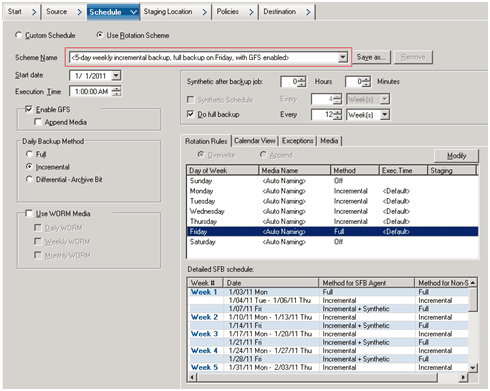Switch to the Start tab
Image resolution: width=490 pixels, height=391 pixels.
pyautogui.click(x=22, y=12)
